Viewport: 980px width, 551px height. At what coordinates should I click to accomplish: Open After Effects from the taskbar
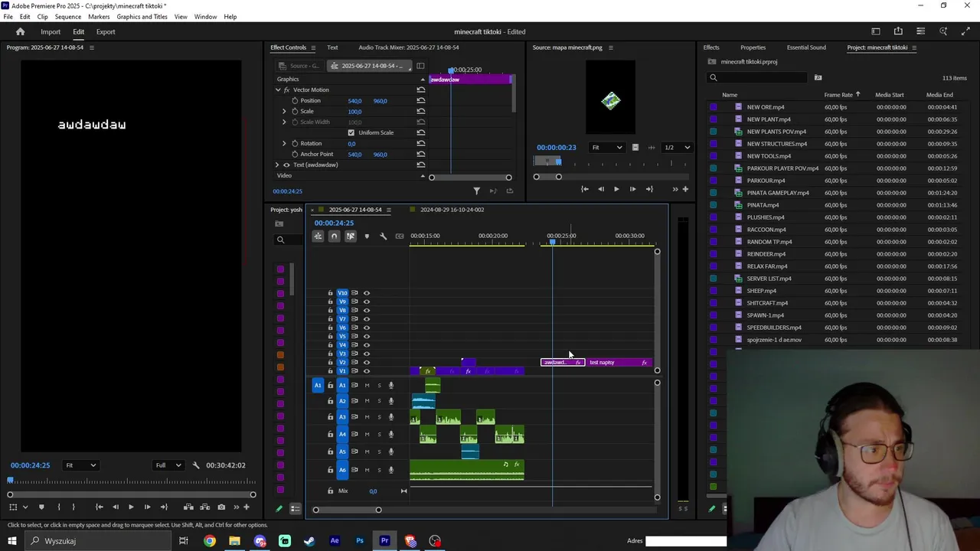335,541
